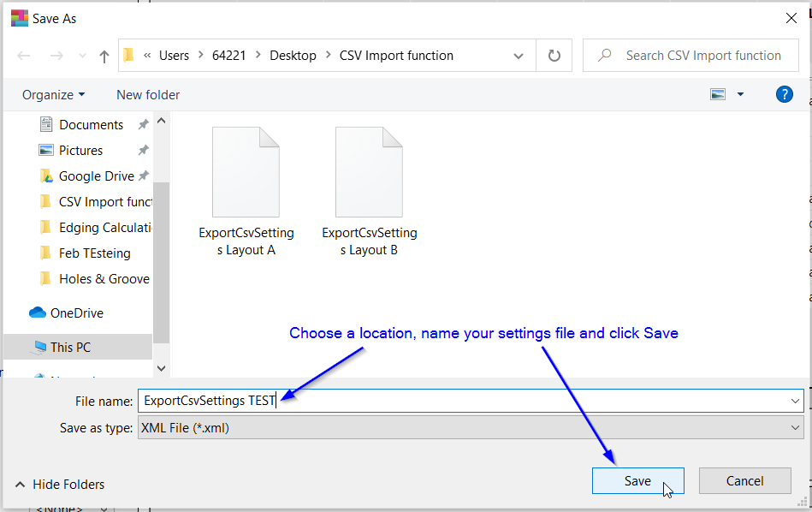
Task: Click the Cancel button
Action: 744,481
